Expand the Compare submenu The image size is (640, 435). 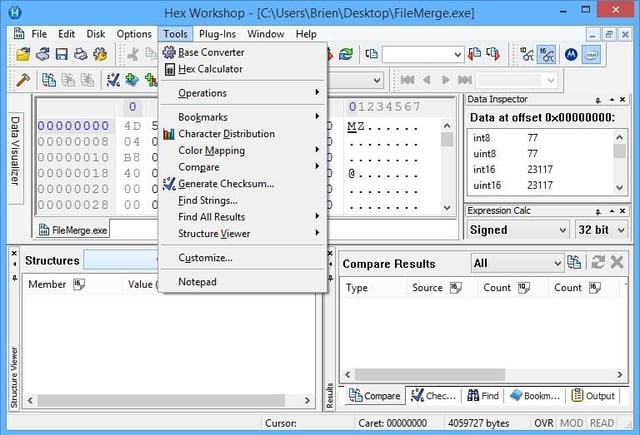[x=243, y=167]
